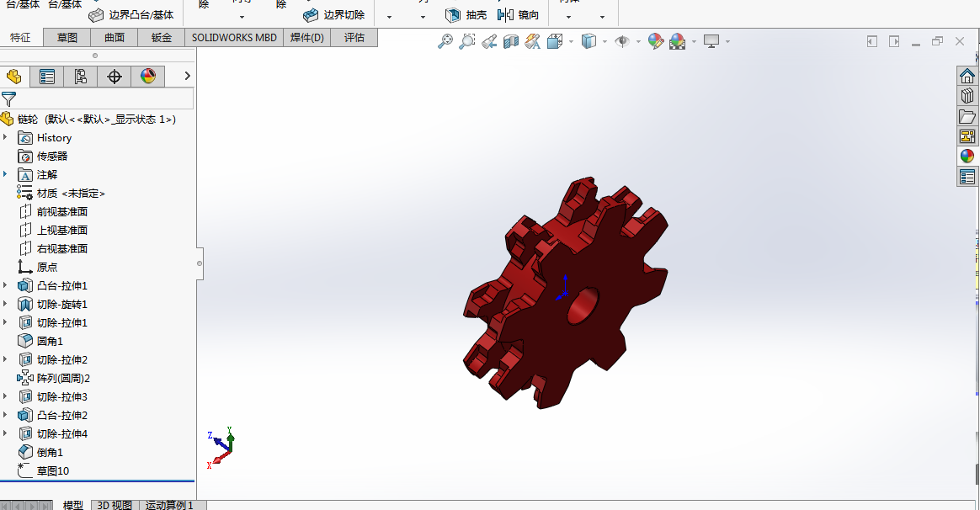The image size is (980, 510).
Task: Click Display Style cube icon
Action: pos(589,41)
